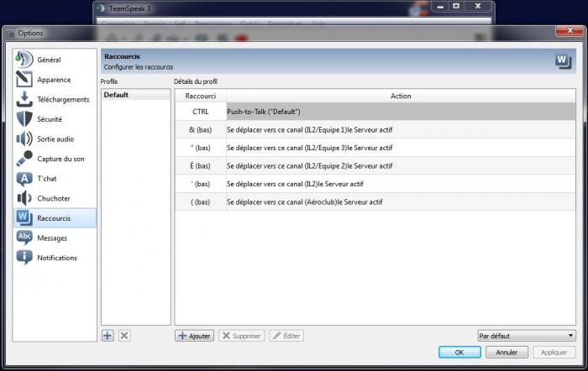Open Sortie audio speaker icon

[24, 139]
